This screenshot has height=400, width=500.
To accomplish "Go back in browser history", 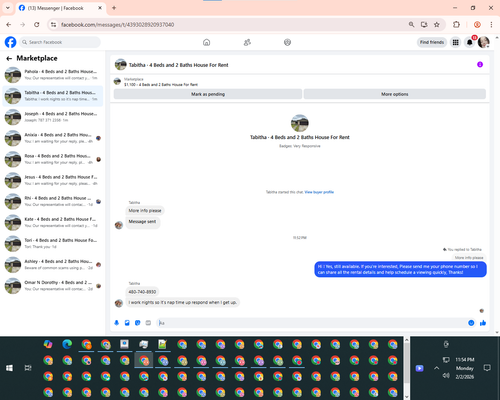I will [9, 24].
